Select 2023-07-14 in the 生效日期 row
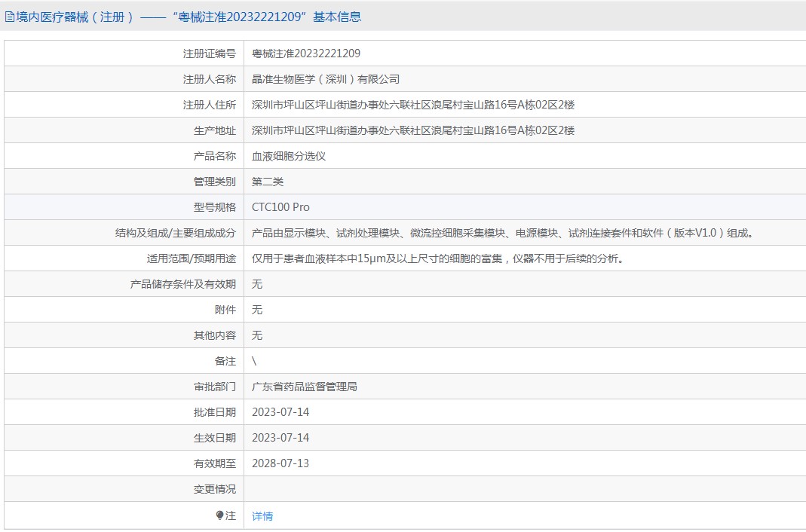Screen dimensions: 806x532 280,438
